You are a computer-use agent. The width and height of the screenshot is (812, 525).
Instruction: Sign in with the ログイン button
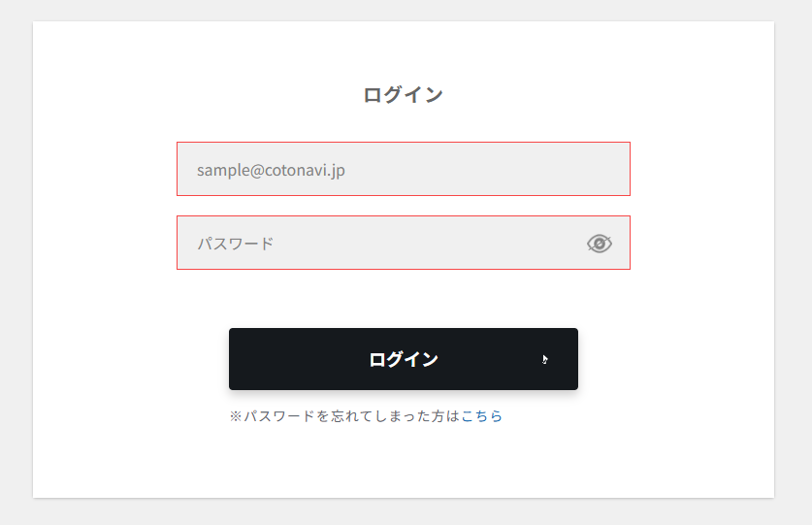403,359
